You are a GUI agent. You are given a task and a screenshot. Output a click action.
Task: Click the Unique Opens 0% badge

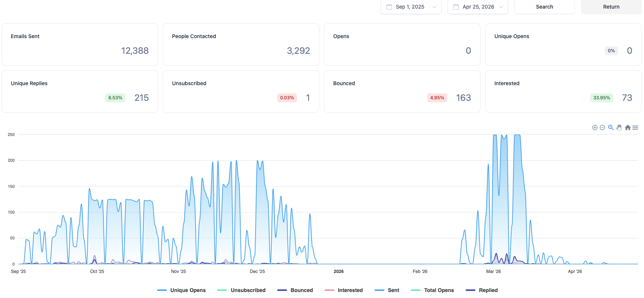tap(611, 51)
